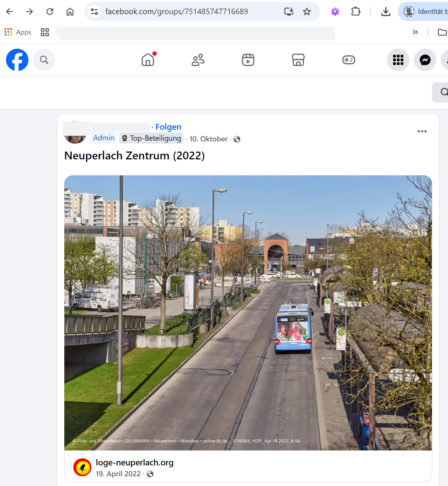Click Folgen to follow the author
This screenshot has height=486, width=448.
[168, 127]
